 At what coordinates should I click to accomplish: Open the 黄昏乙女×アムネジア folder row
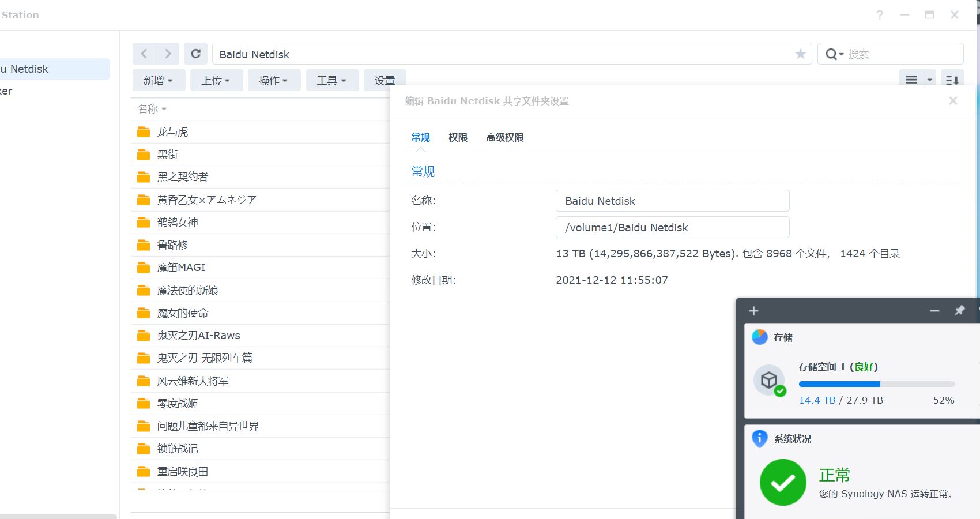[261, 200]
